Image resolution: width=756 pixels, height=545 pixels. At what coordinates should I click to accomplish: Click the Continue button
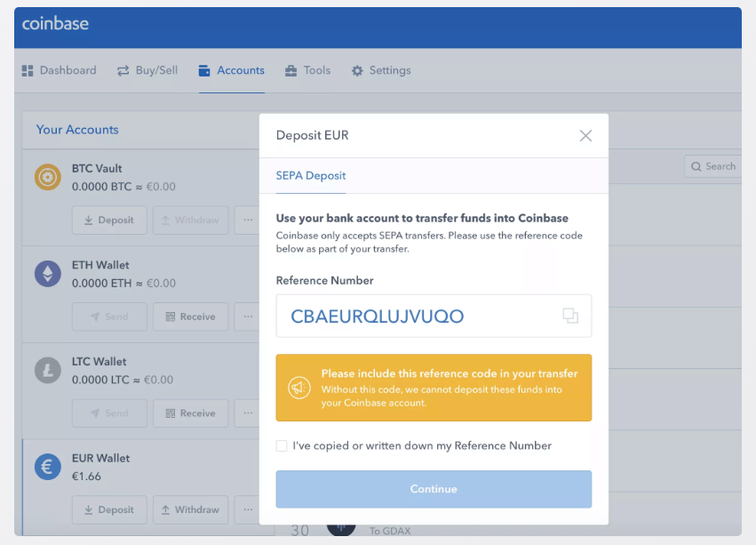pos(434,489)
